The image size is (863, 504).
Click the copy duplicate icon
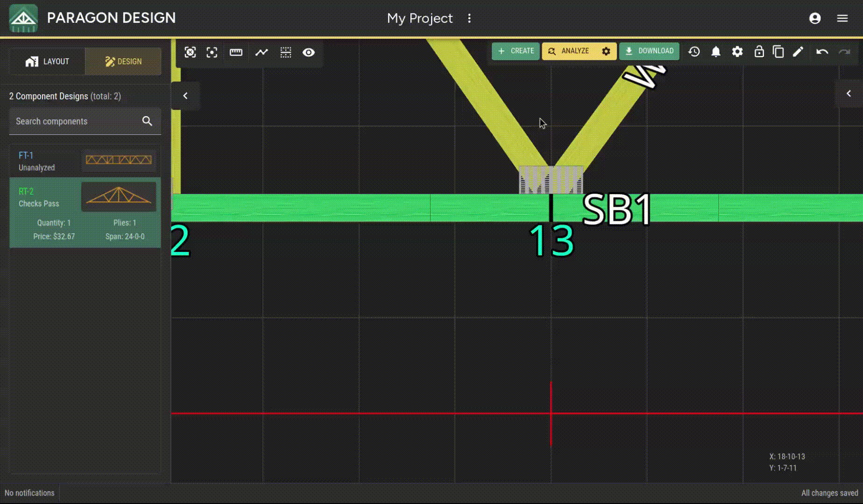pos(778,51)
